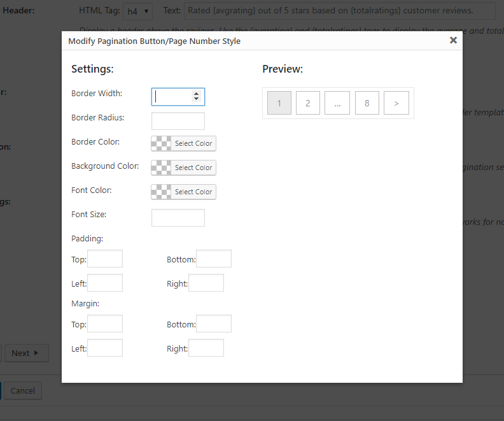Viewport: 504px width, 421px height.
Task: Open Font Color swatch picker
Action: 162,192
